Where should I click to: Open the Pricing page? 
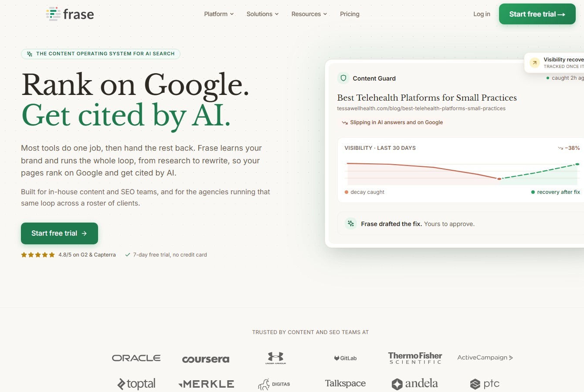pyautogui.click(x=350, y=14)
